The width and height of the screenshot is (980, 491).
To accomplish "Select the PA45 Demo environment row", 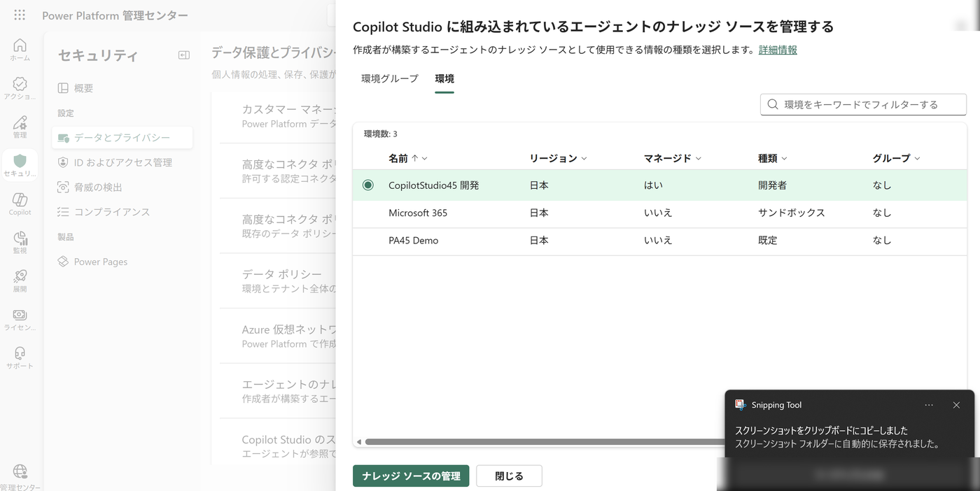I will click(x=659, y=241).
